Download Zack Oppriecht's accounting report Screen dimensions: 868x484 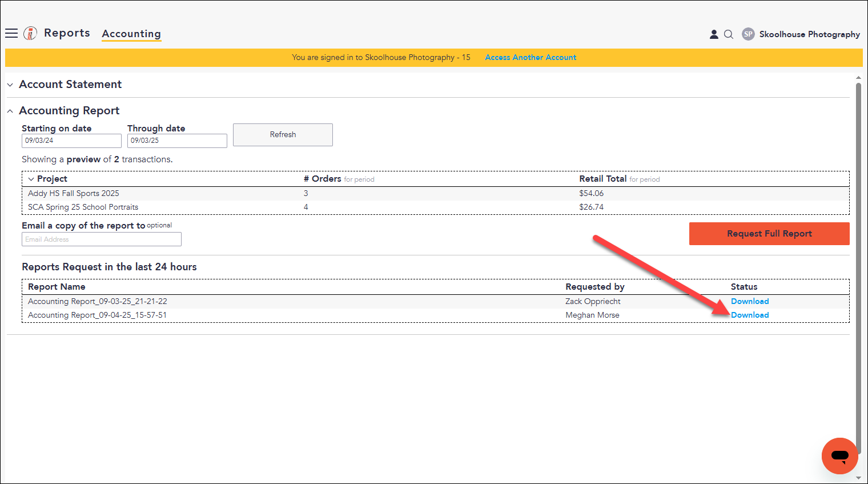point(750,302)
